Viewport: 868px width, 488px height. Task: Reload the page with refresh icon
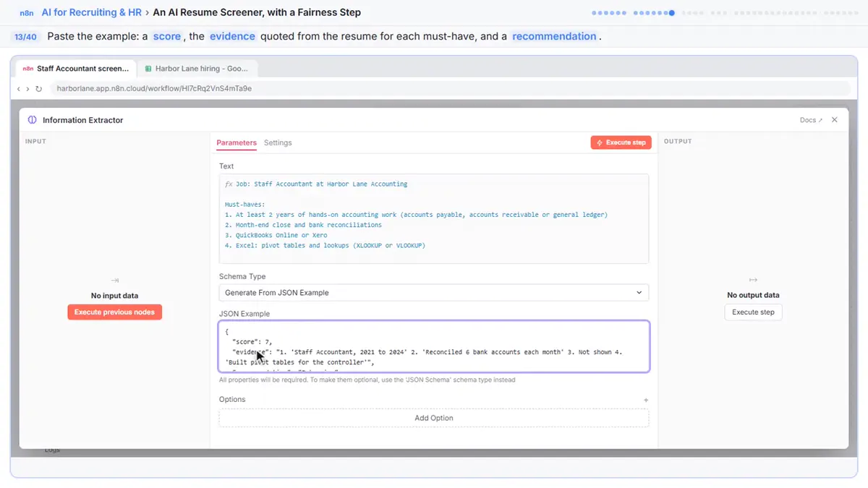pyautogui.click(x=39, y=89)
